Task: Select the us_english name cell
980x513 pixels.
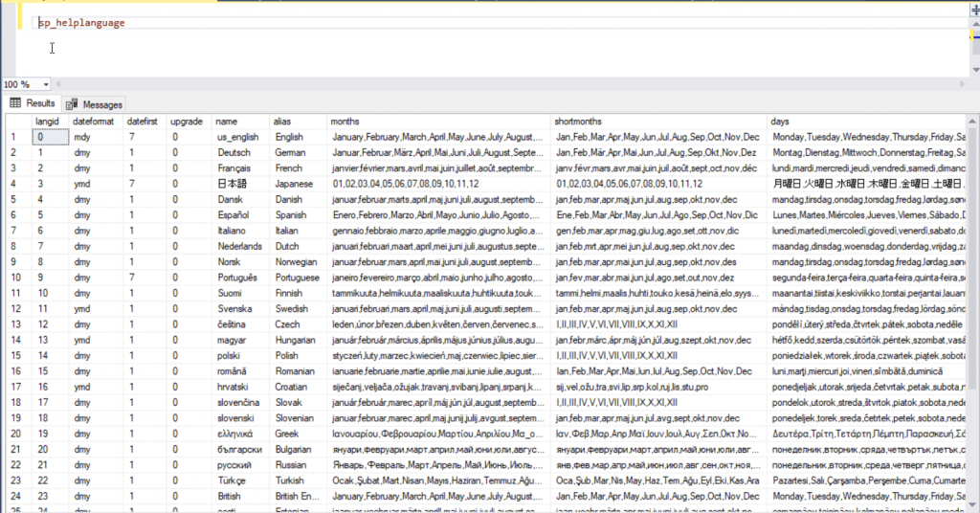Action: click(x=240, y=137)
